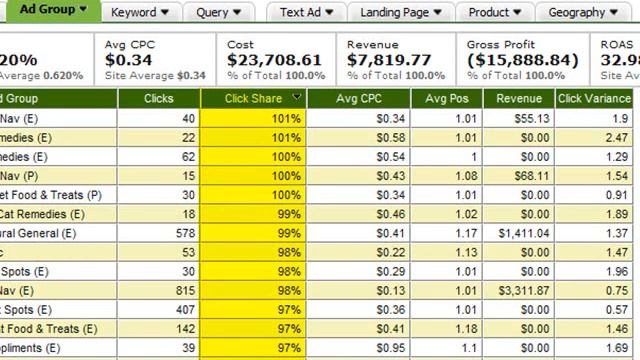Viewport: 640px width, 360px height.
Task: Click the $0.13 Avg CPC cell
Action: (359, 291)
